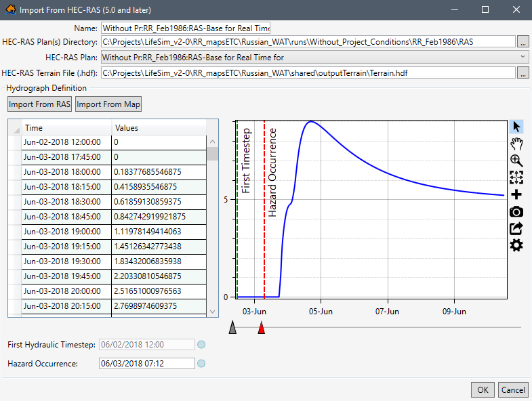The image size is (532, 401).
Task: Click the table scroll down arrow
Action: click(212, 312)
